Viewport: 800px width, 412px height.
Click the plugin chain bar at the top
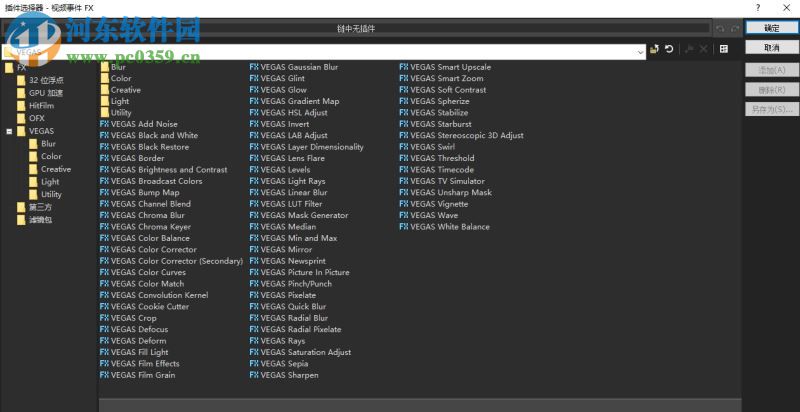[356, 29]
